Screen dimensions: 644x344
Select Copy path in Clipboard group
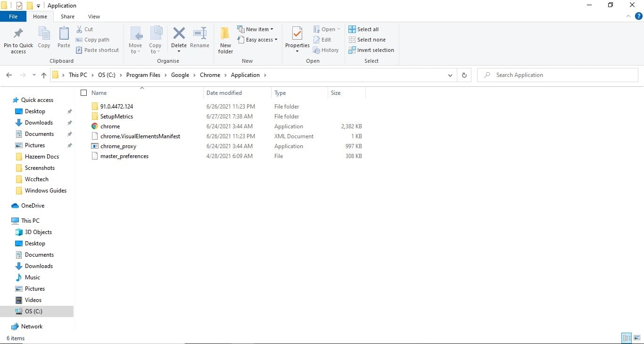[x=93, y=40]
